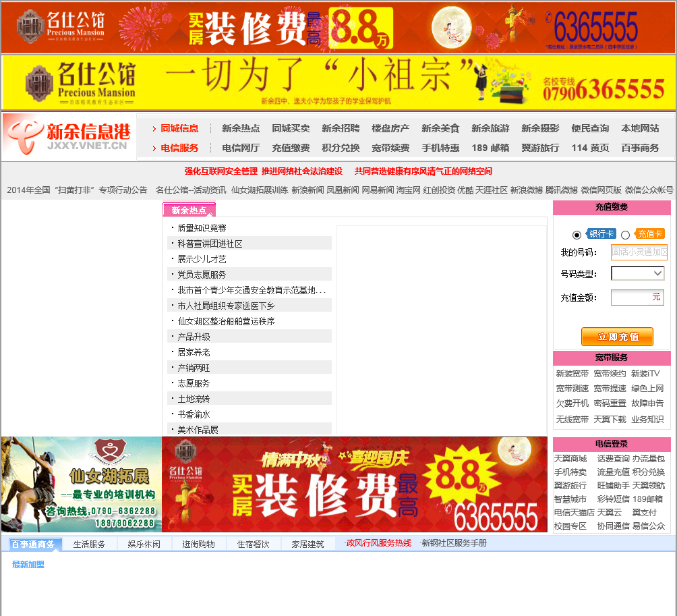Viewport: 677px width, 616px height.
Task: Click the top red 装修费 banner ad
Action: point(338,28)
